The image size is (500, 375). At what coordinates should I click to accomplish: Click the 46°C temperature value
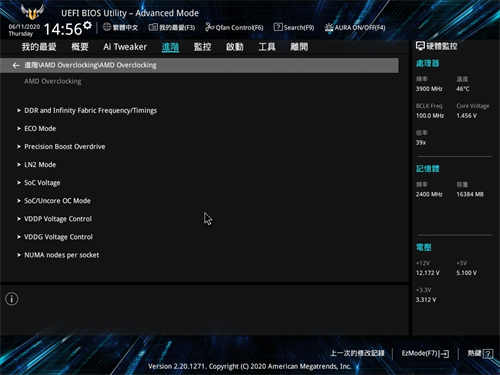point(463,89)
